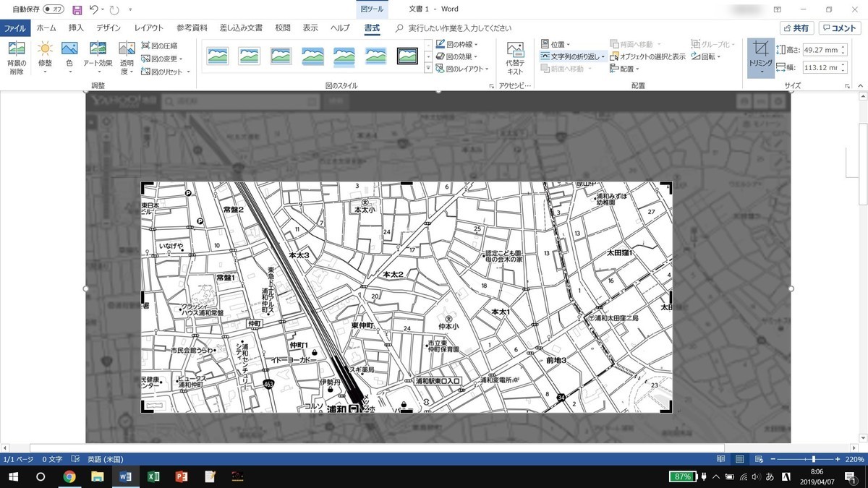Click the 高さ height input field
Screen dimensions: 868x488
825,50
